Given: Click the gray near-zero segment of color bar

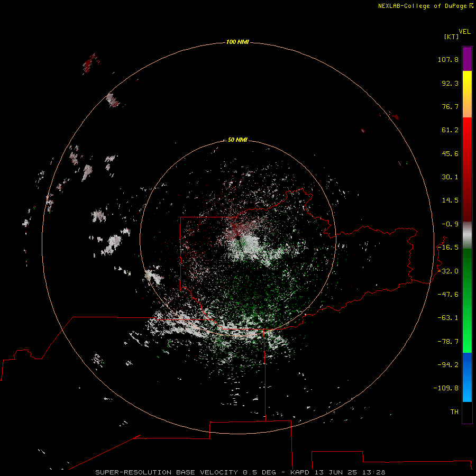Looking at the screenshot, I should (x=467, y=235).
